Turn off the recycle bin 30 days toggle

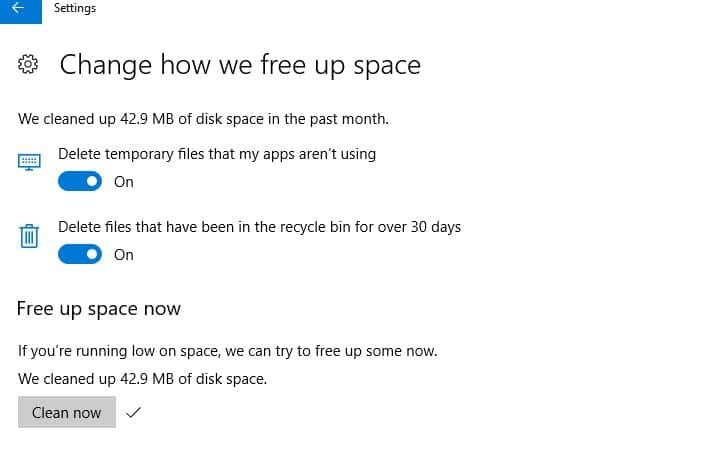pos(80,255)
